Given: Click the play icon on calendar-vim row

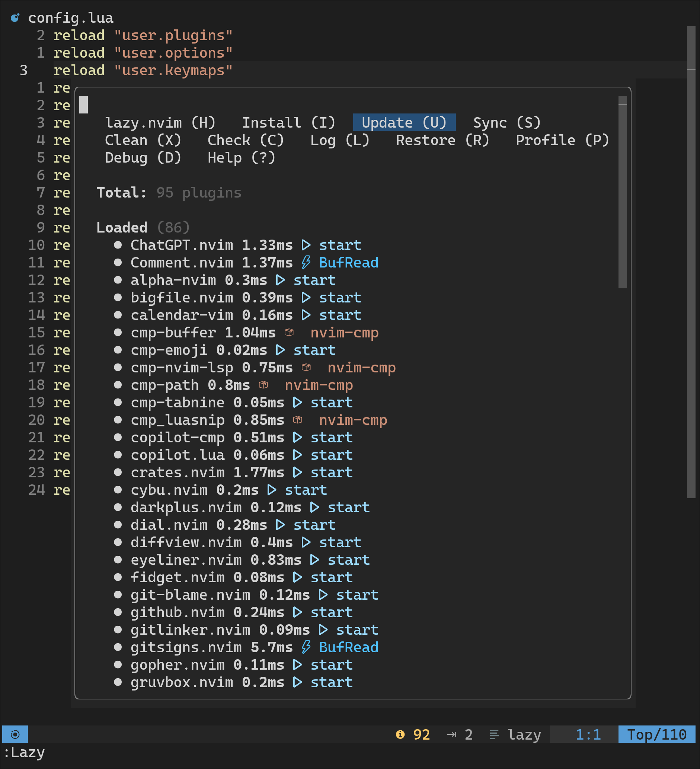Looking at the screenshot, I should [306, 315].
